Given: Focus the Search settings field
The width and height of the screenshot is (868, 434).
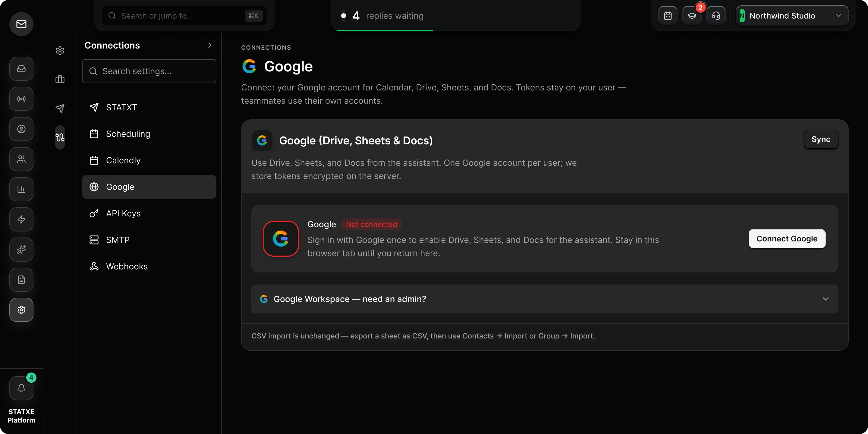Looking at the screenshot, I should point(149,71).
